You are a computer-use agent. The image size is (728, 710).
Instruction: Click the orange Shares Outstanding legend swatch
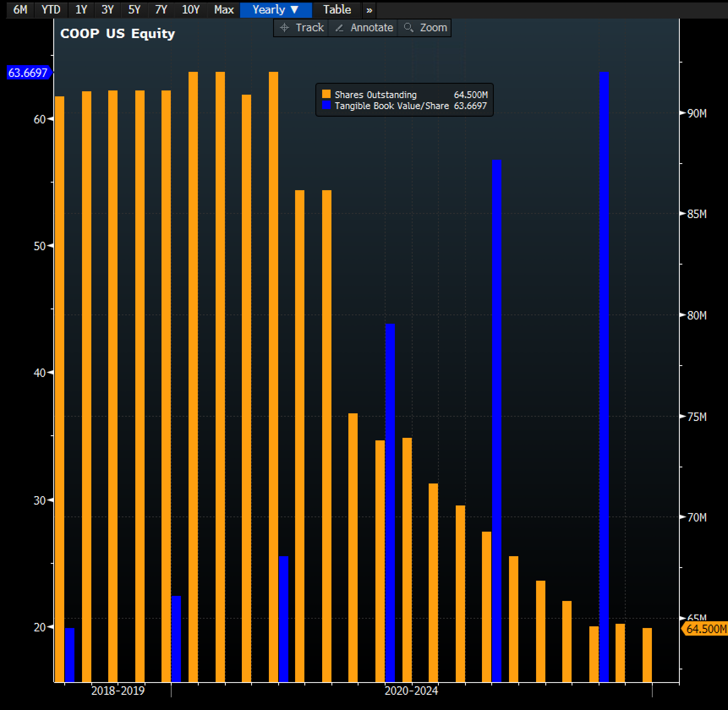click(326, 94)
